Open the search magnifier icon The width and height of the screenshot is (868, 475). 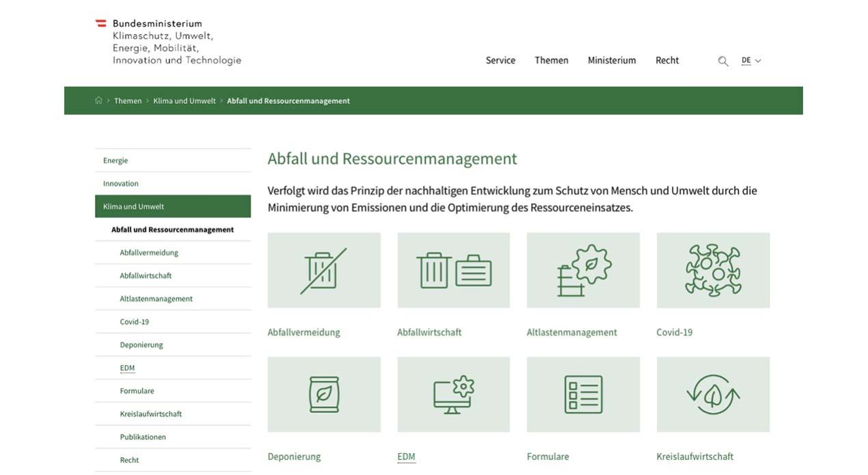723,62
